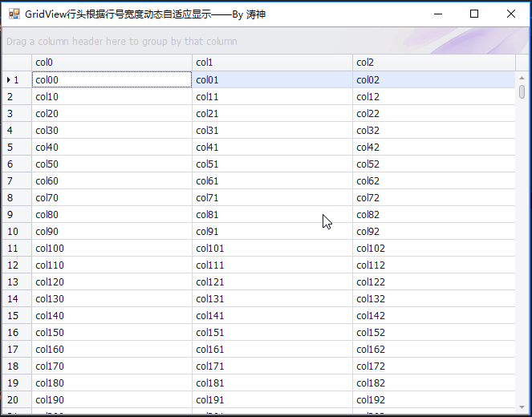Close the GridView window
Screen dimensions: 532x417
[511, 14]
